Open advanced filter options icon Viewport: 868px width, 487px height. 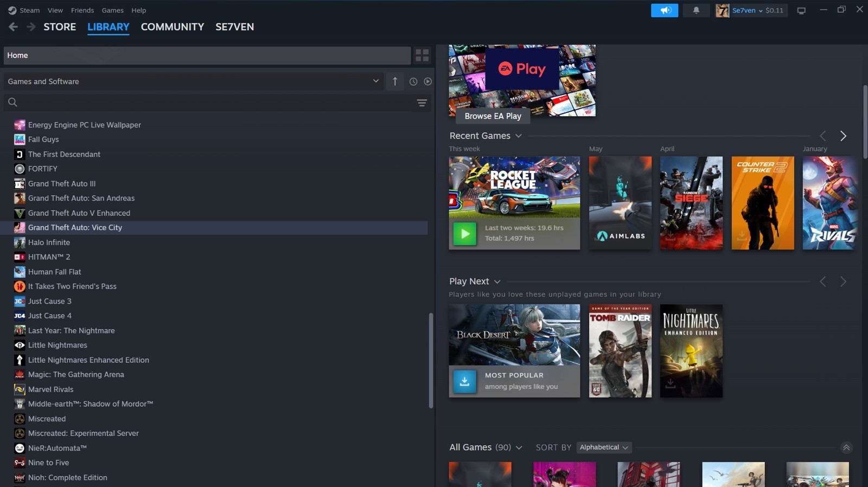[422, 102]
